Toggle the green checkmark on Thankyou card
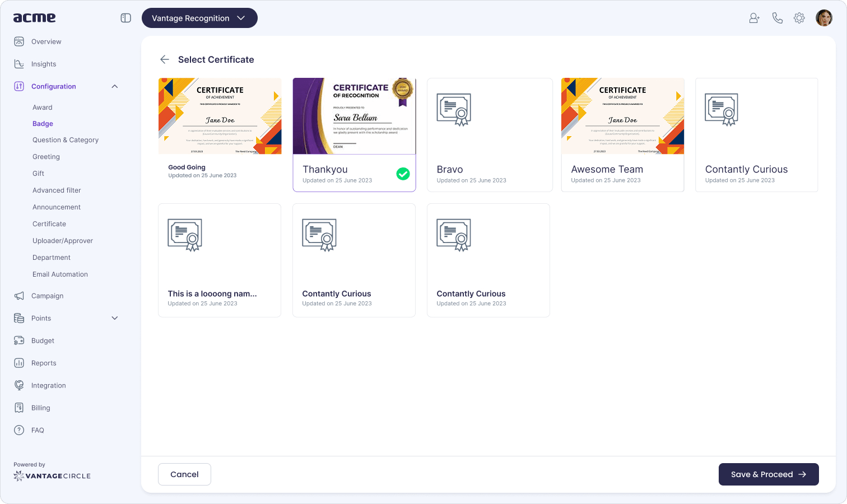This screenshot has height=504, width=847. click(403, 174)
